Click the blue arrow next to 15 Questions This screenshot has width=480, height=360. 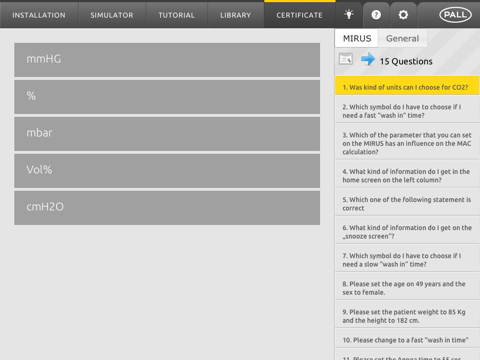coord(368,59)
